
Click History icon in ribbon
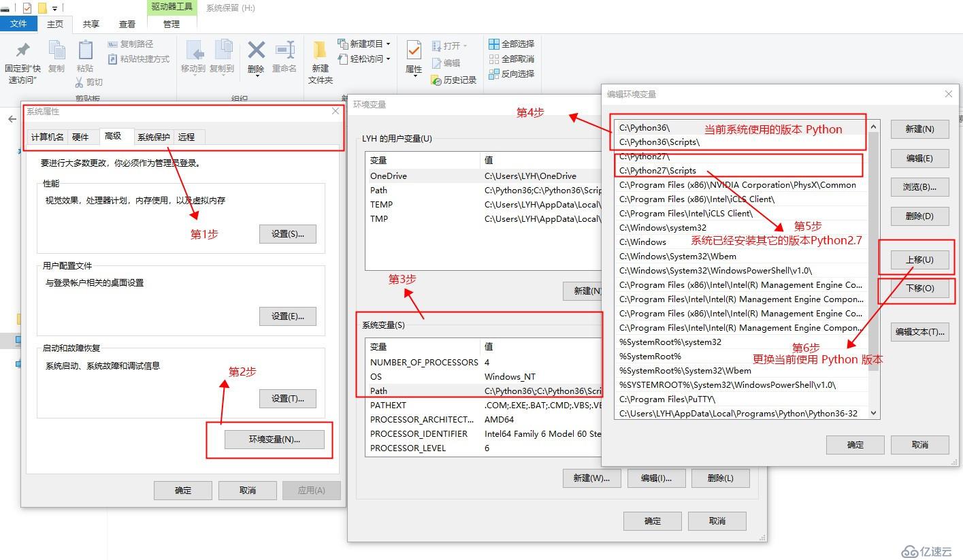(437, 80)
